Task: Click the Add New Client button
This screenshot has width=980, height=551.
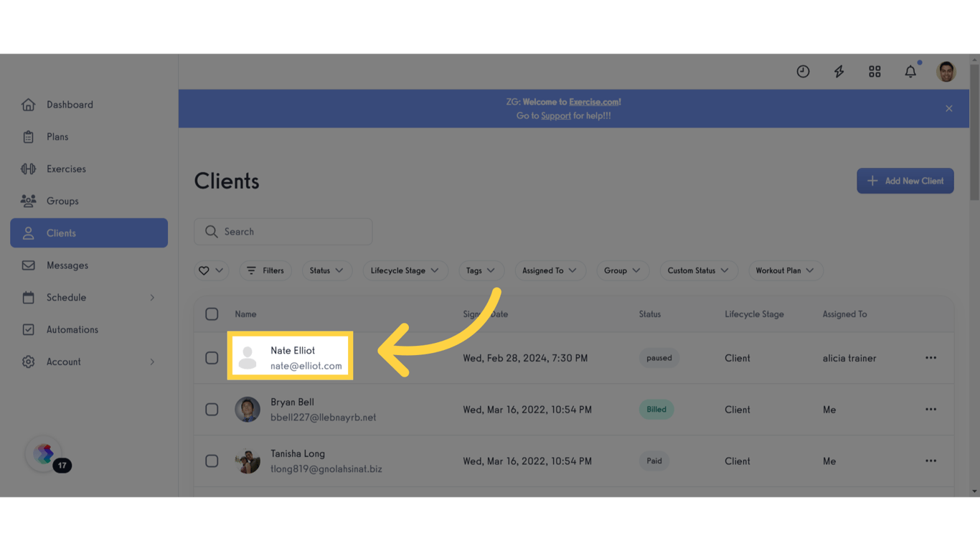Action: 905,180
